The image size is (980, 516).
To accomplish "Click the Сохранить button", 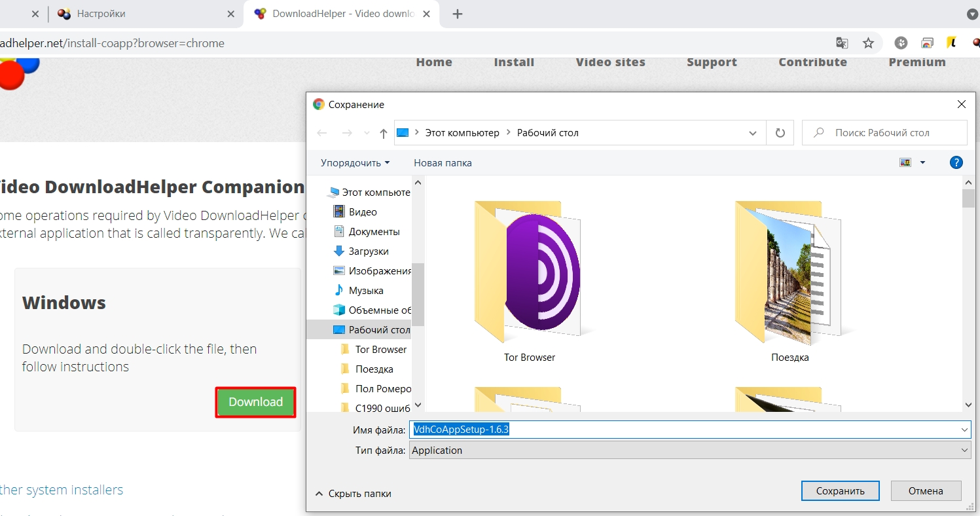I will [840, 491].
